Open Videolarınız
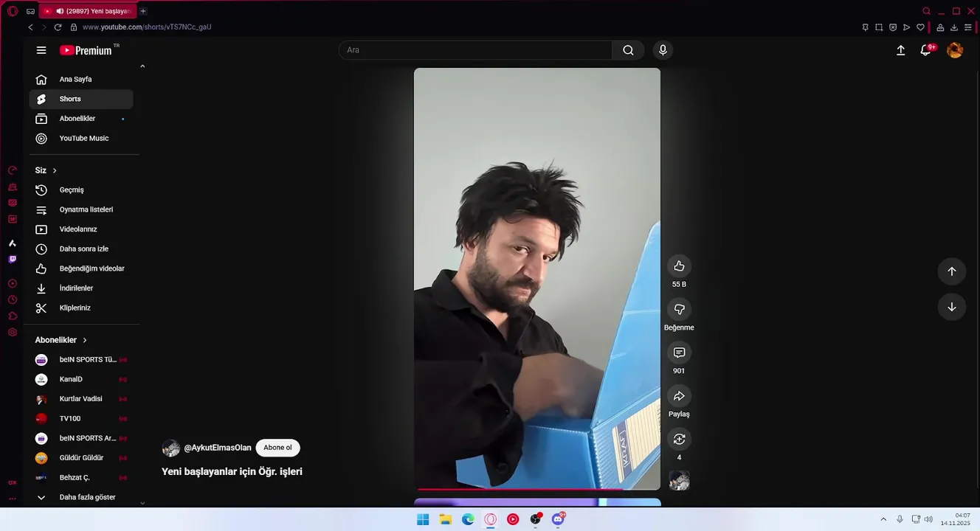Screen dimensions: 980x531 pos(81,229)
